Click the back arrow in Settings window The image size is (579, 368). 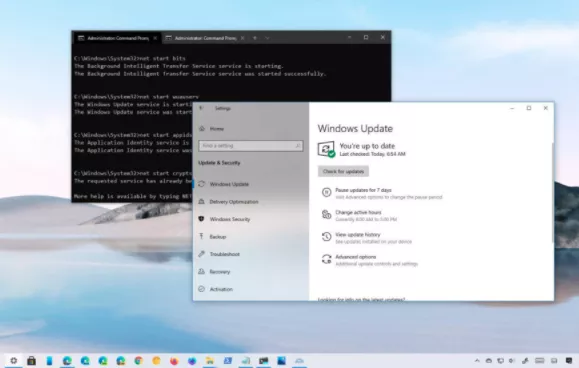click(202, 108)
